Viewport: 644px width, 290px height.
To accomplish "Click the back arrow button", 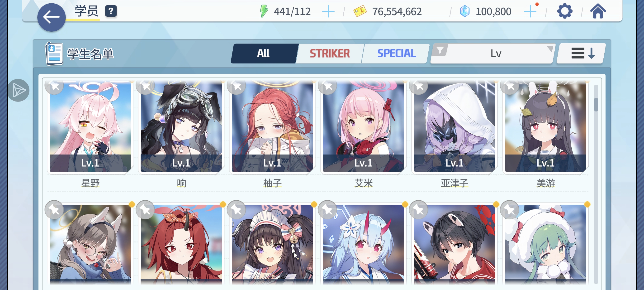I will [x=51, y=17].
